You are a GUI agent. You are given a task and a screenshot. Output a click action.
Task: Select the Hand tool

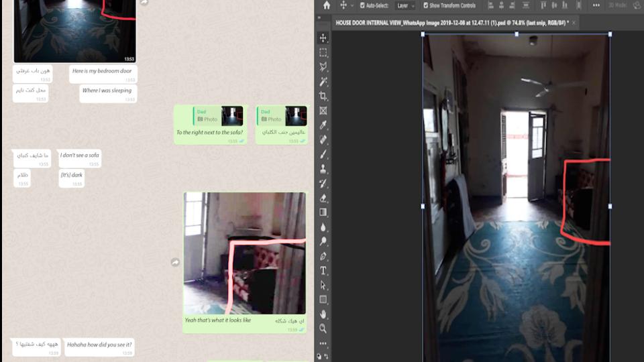pyautogui.click(x=323, y=314)
